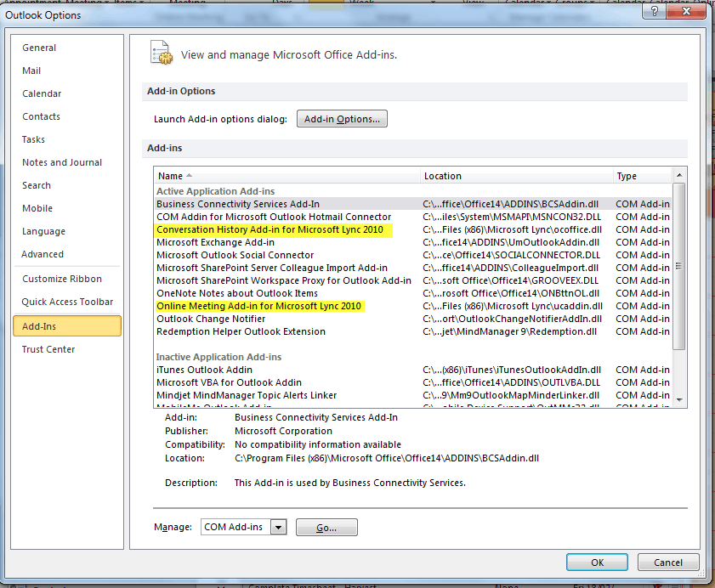
Task: Go to Search options
Action: 37,185
